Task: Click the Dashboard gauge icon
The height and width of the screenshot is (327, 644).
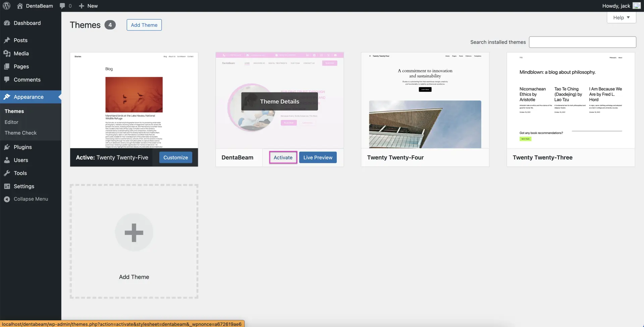Action: pos(7,23)
